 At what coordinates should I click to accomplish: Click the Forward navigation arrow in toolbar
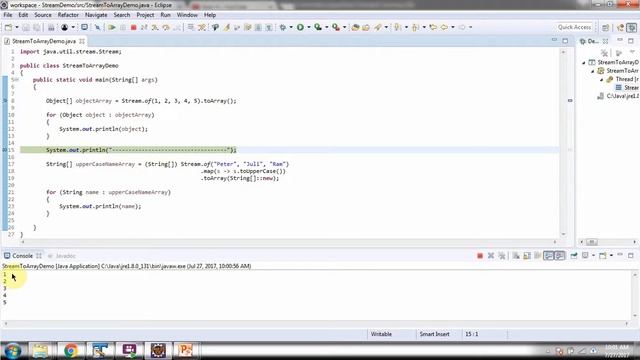[462, 27]
